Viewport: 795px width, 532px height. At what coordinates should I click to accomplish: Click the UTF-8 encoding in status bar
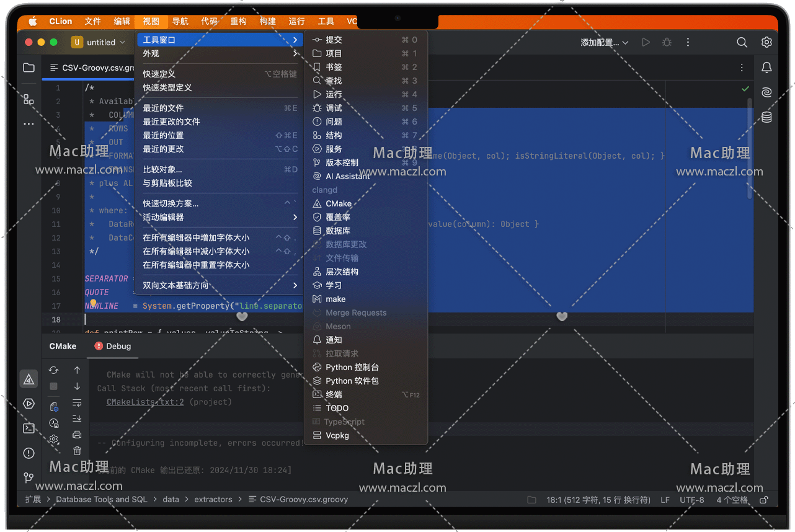691,500
